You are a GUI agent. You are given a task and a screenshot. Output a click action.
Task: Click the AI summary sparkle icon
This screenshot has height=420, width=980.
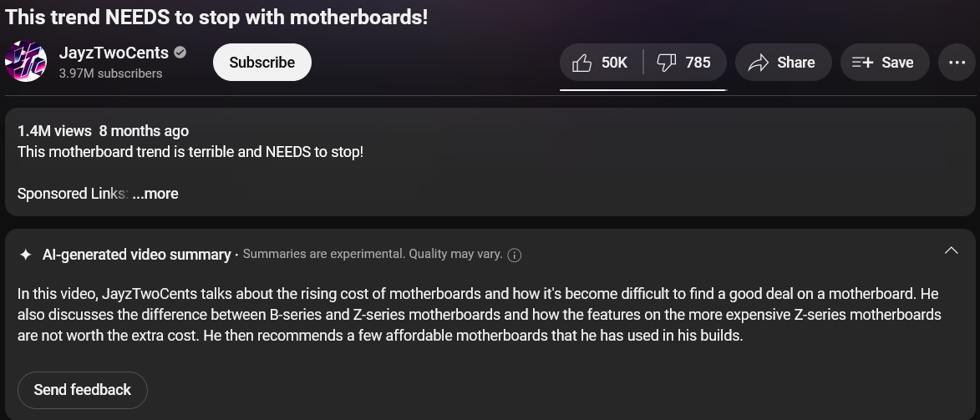click(x=26, y=255)
